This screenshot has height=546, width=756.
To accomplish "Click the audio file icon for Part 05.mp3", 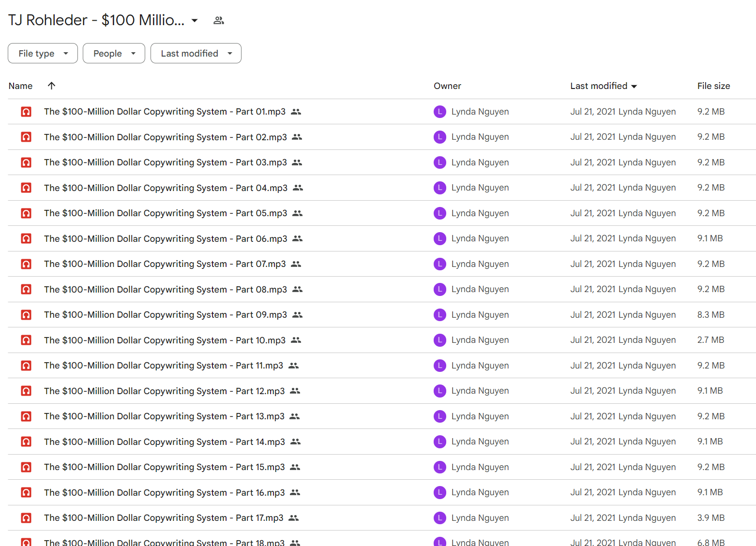I will (x=26, y=213).
